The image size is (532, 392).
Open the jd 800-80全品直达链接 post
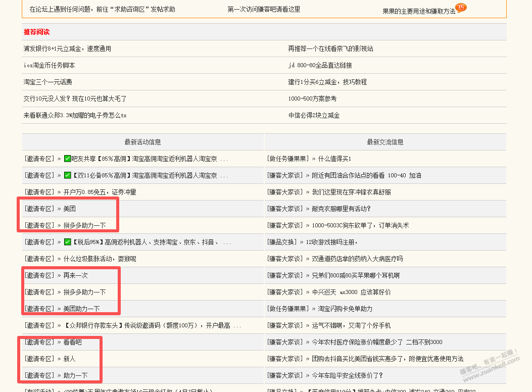(320, 66)
